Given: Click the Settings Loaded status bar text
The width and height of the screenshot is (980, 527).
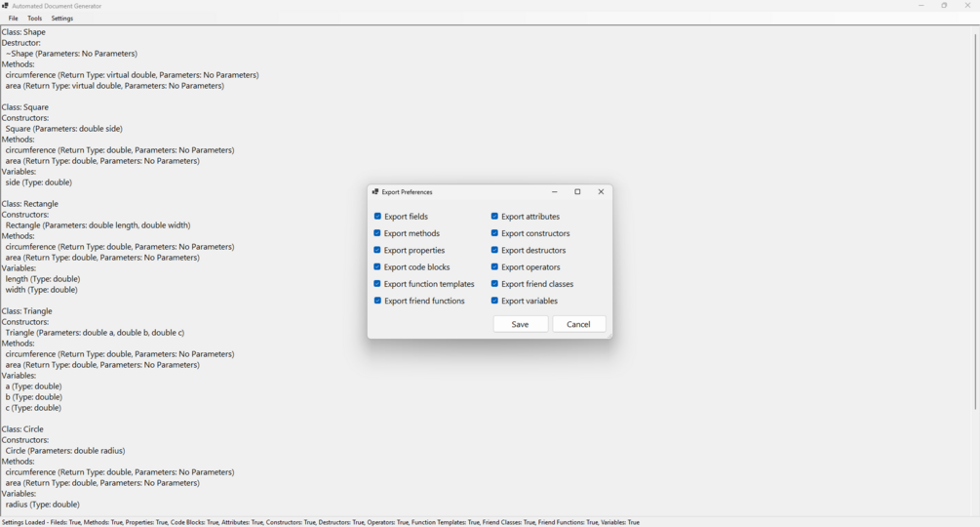Looking at the screenshot, I should 321,522.
